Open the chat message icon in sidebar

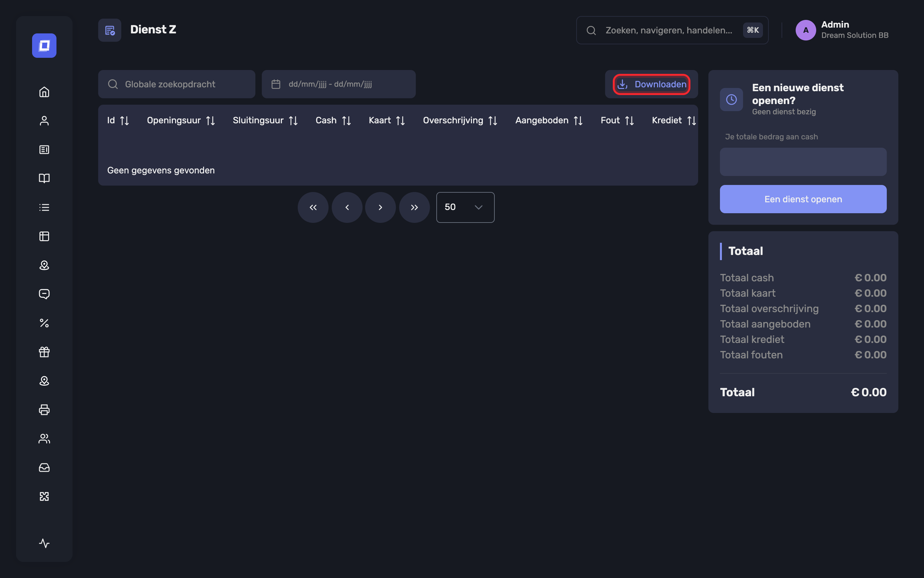[x=44, y=294]
